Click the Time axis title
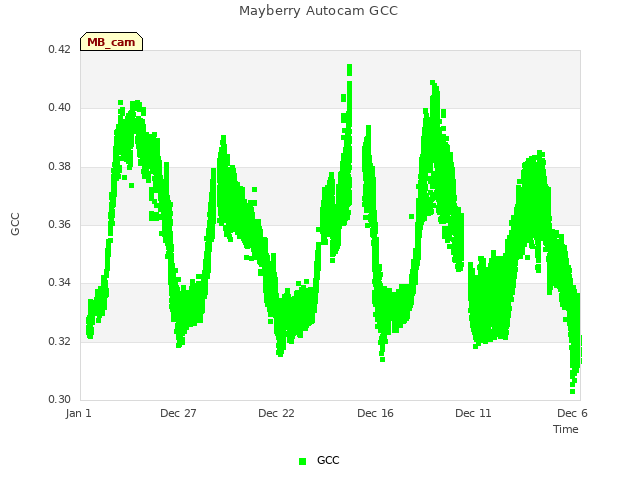Screen dimensions: 640x480 pyautogui.click(x=566, y=429)
